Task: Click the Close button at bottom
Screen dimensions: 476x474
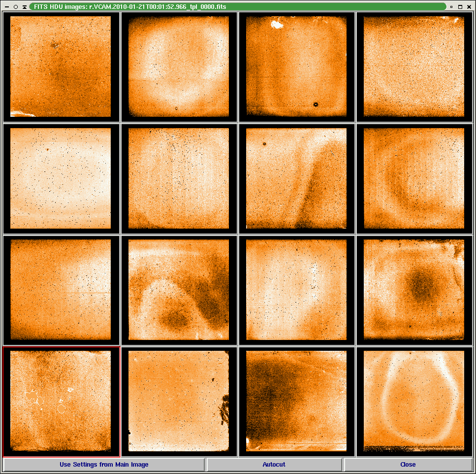Action: coord(408,465)
